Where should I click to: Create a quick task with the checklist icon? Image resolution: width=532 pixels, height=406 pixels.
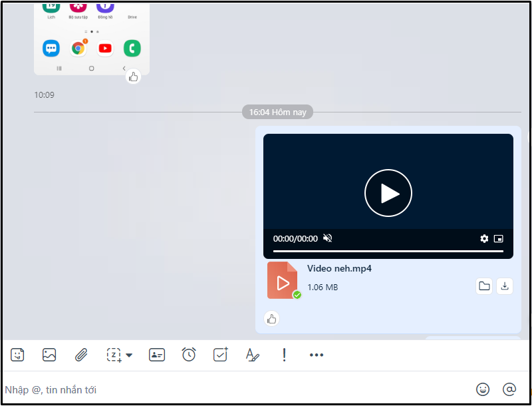point(220,355)
